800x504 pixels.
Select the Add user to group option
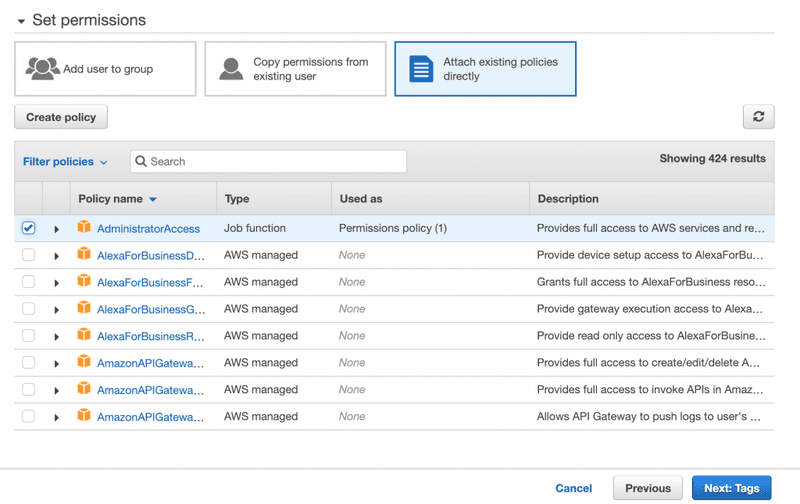click(105, 69)
